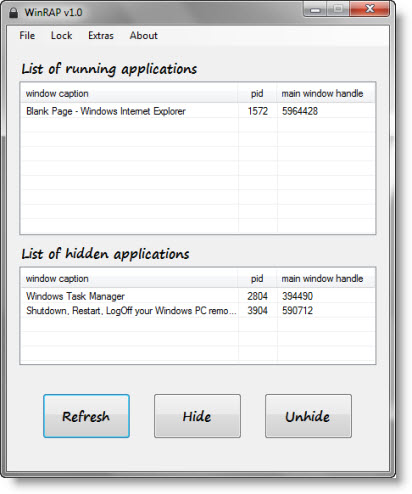
Task: Sort running apps by window caption header
Action: [129, 93]
